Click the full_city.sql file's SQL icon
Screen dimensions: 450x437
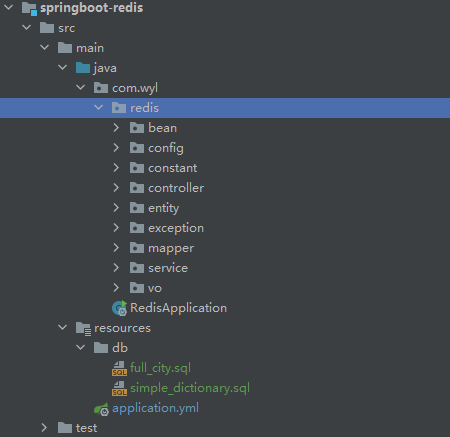119,368
